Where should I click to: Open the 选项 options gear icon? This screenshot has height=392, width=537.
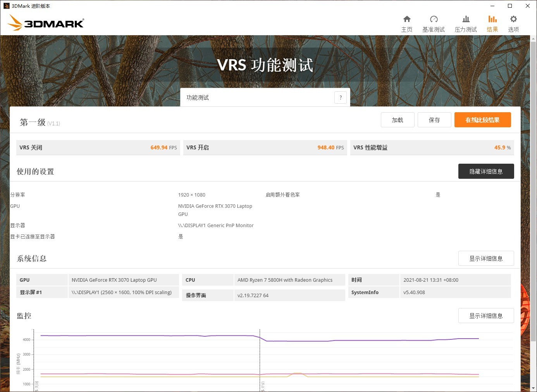[x=513, y=24]
